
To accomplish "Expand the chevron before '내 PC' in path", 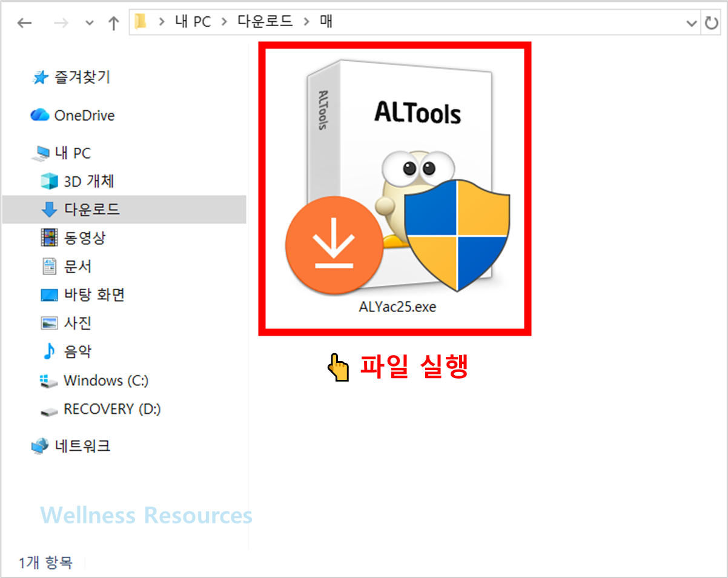I will (161, 22).
